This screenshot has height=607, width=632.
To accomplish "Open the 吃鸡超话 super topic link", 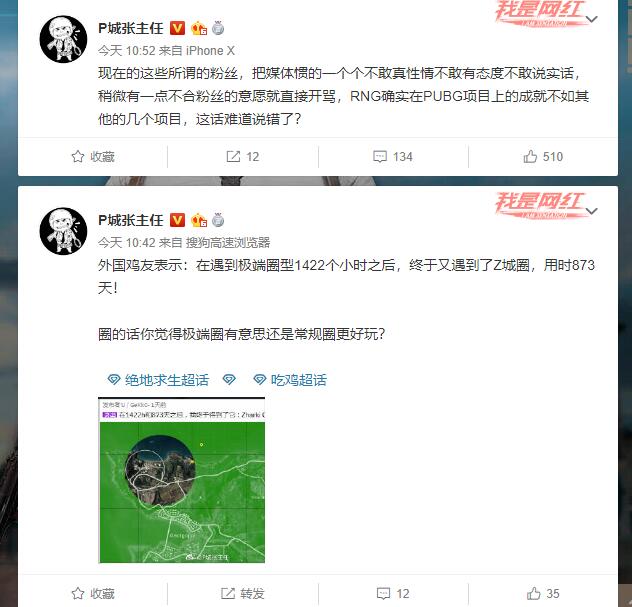I will pyautogui.click(x=290, y=380).
